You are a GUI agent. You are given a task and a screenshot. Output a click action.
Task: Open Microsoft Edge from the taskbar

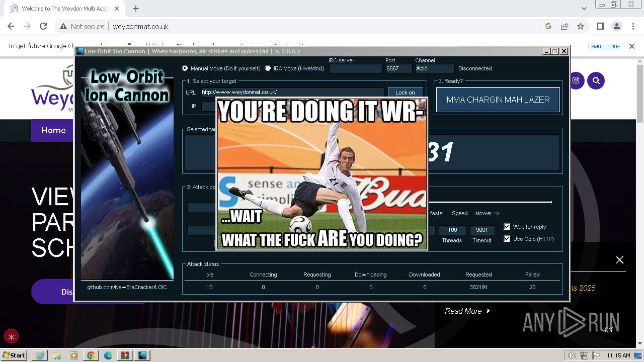click(108, 355)
